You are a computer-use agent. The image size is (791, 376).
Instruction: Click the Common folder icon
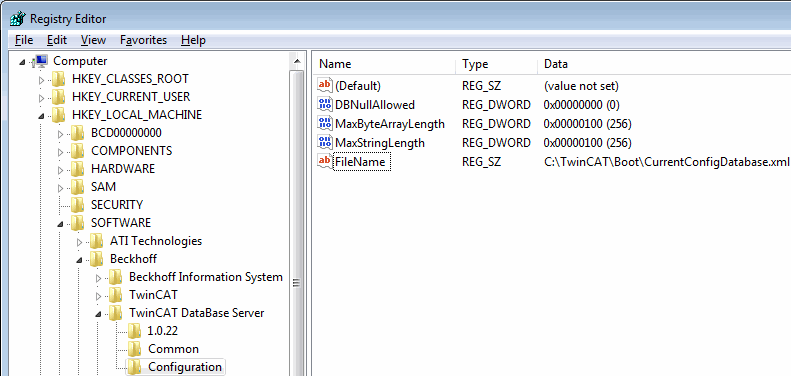coord(135,349)
